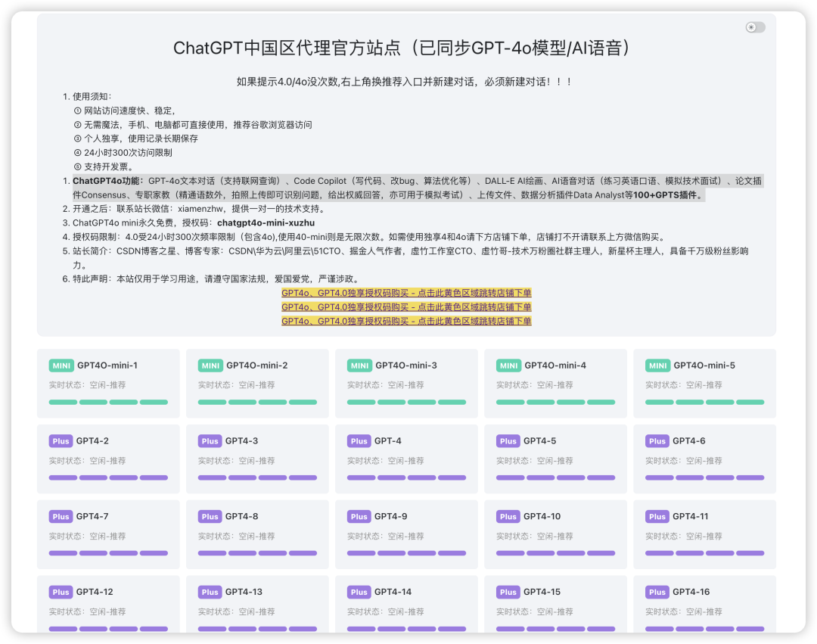Click the WeChat ID xiamenzhw
The height and width of the screenshot is (644, 817).
pyautogui.click(x=200, y=209)
